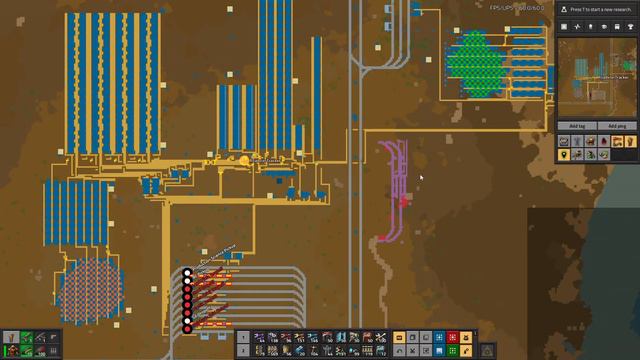The width and height of the screenshot is (640, 360).
Task: Pick the blue blueprint grid shortcut
Action: coord(439,337)
